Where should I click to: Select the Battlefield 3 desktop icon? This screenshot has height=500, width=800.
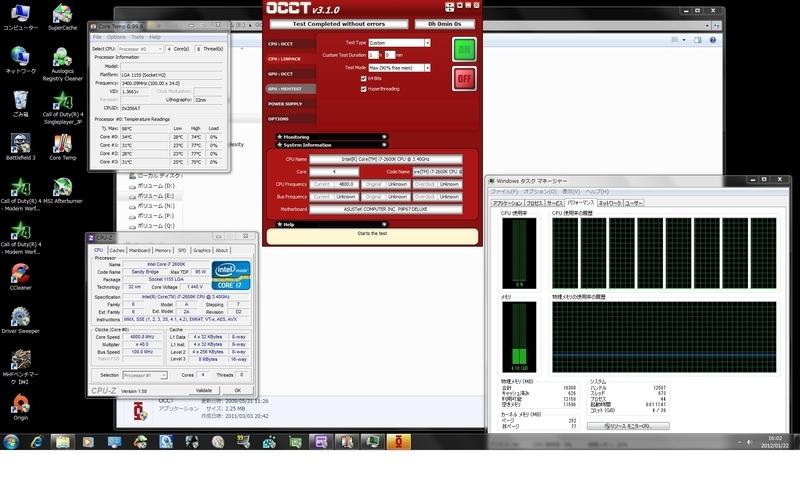tap(20, 147)
